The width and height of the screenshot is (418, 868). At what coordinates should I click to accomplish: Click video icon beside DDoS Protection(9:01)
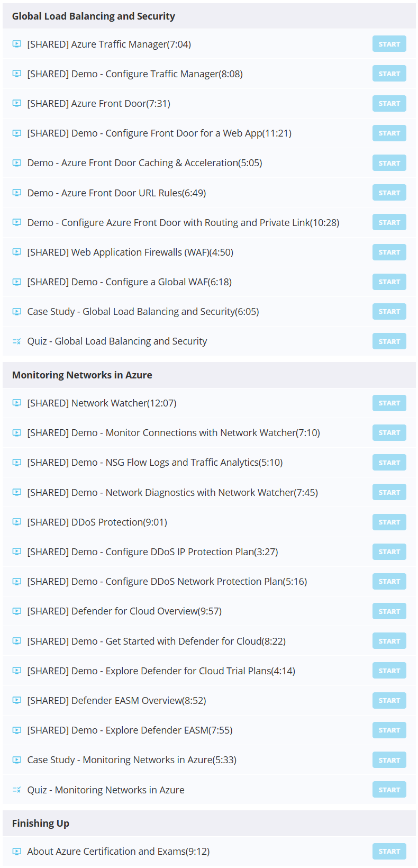[x=17, y=522]
